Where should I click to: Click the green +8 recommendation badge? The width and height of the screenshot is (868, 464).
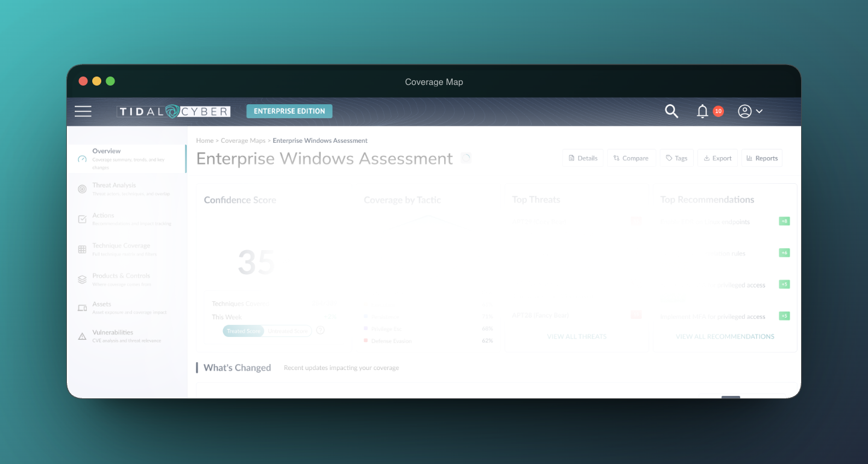coord(784,221)
